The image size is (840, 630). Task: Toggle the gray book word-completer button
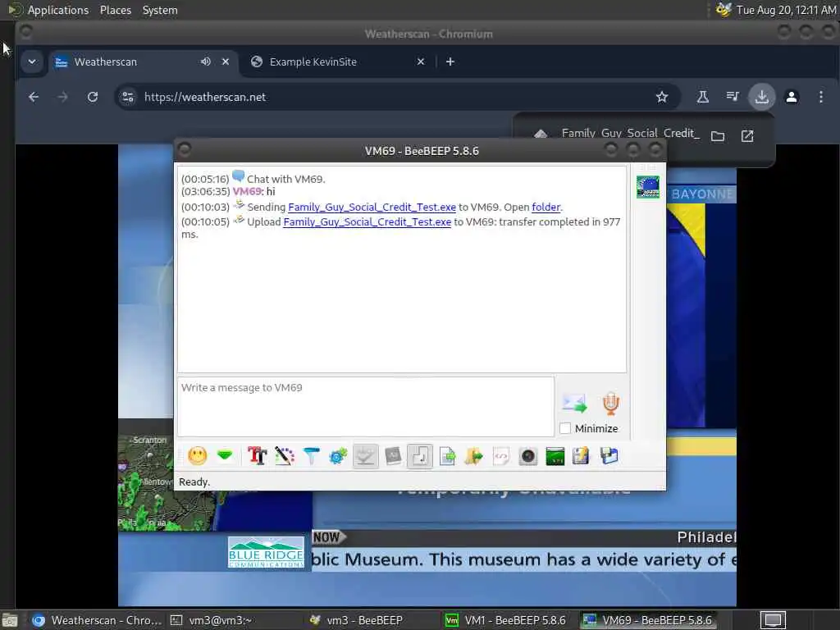[x=393, y=456]
